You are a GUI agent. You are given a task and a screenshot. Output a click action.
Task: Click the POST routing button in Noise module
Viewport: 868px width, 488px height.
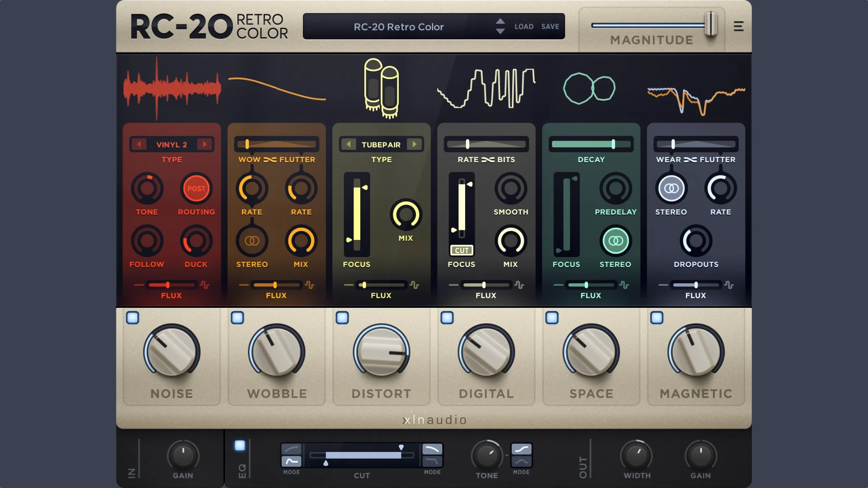coord(196,188)
